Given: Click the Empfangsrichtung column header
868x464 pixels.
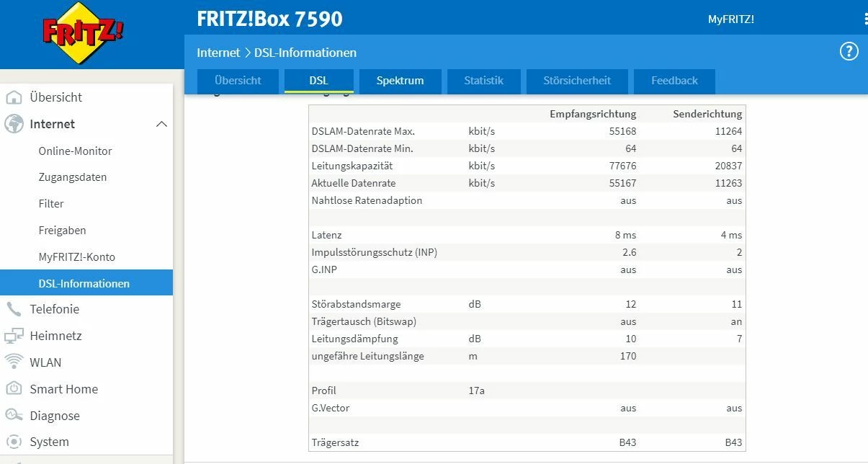Looking at the screenshot, I should coord(593,114).
